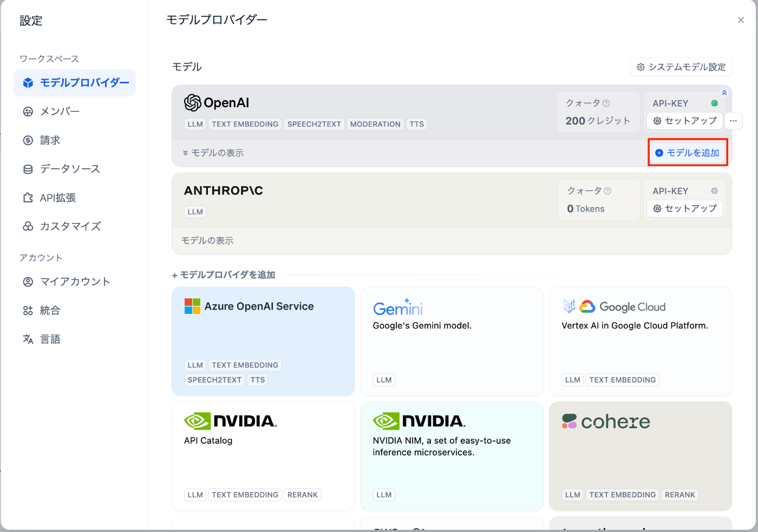Click the Gemini logo

(398, 307)
